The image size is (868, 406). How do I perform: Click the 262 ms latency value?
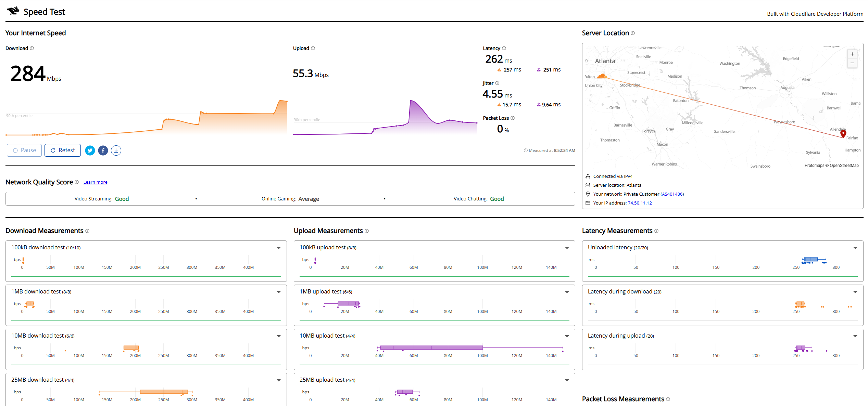(x=499, y=59)
